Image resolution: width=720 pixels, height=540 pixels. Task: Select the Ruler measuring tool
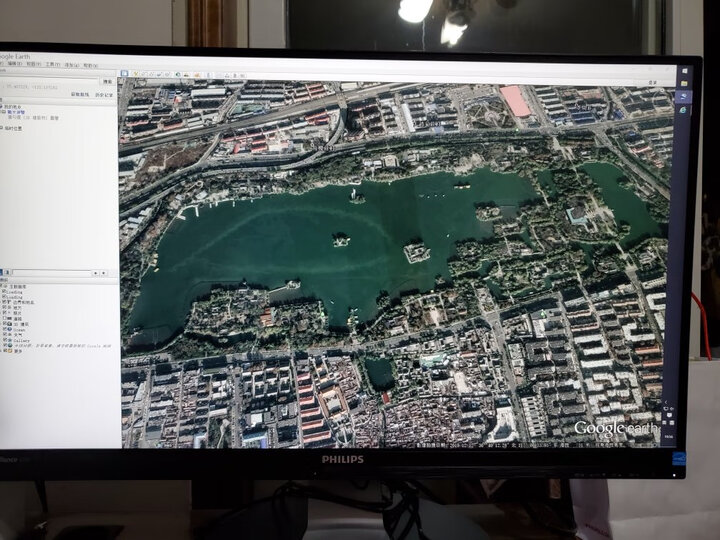pos(208,75)
